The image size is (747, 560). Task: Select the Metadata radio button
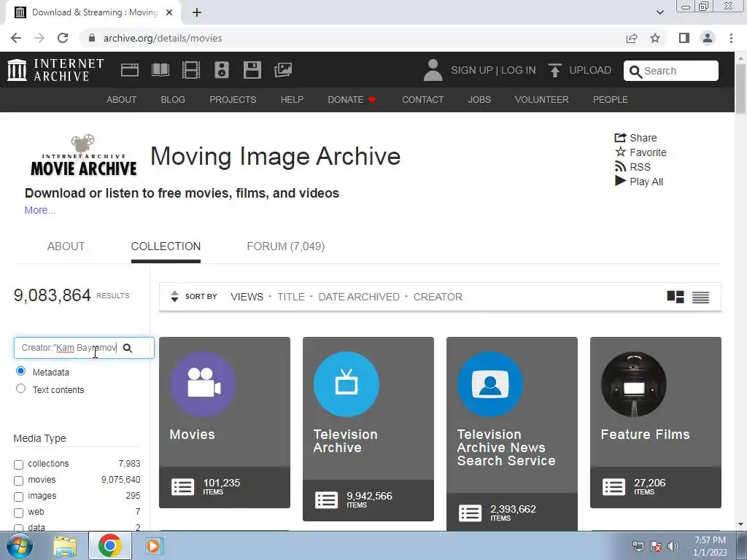pos(20,371)
